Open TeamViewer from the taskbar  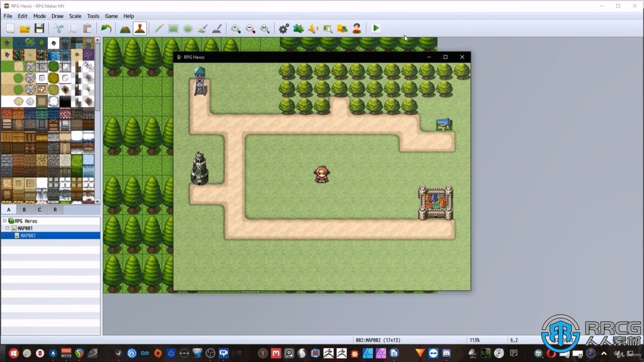pyautogui.click(x=433, y=353)
